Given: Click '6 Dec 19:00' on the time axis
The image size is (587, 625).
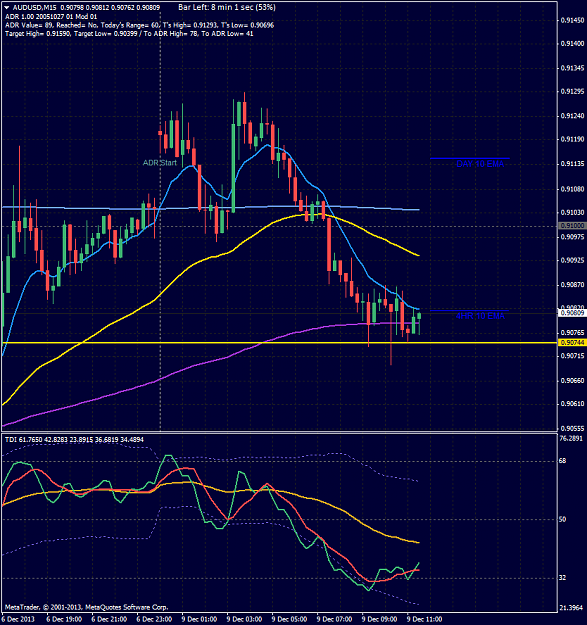Looking at the screenshot, I should tap(65, 619).
